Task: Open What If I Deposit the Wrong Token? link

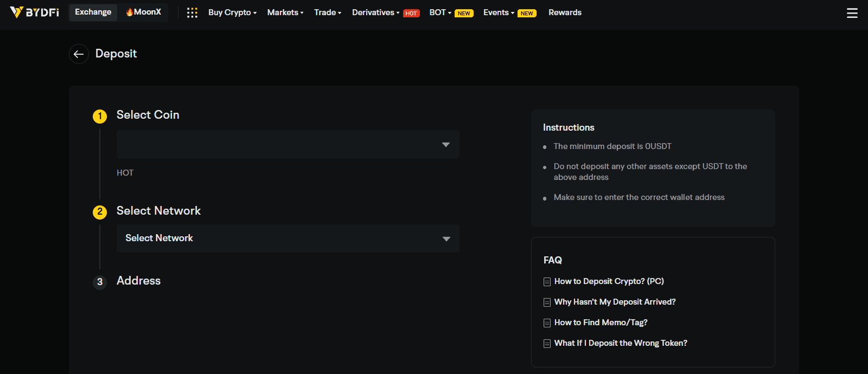Action: [621, 343]
